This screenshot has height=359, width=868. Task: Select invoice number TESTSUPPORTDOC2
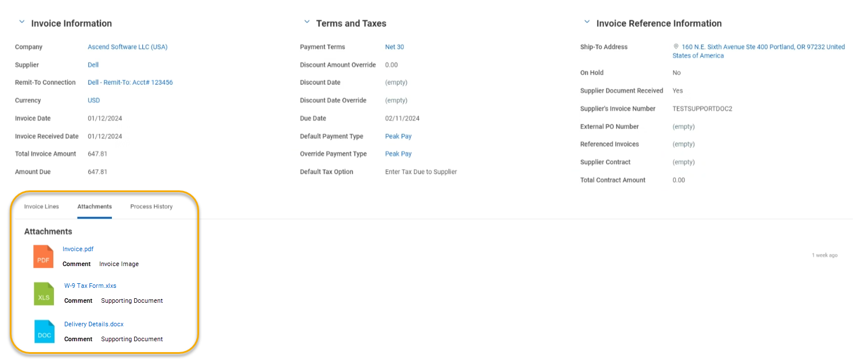(702, 108)
